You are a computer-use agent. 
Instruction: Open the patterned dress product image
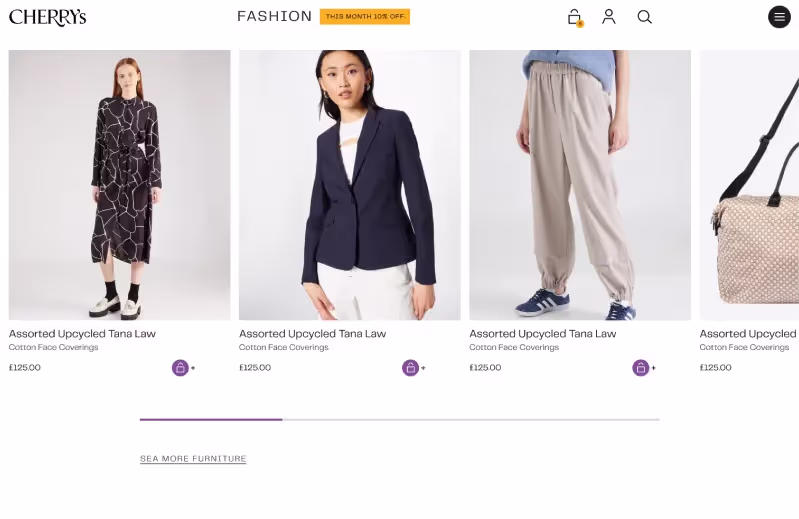pyautogui.click(x=119, y=185)
